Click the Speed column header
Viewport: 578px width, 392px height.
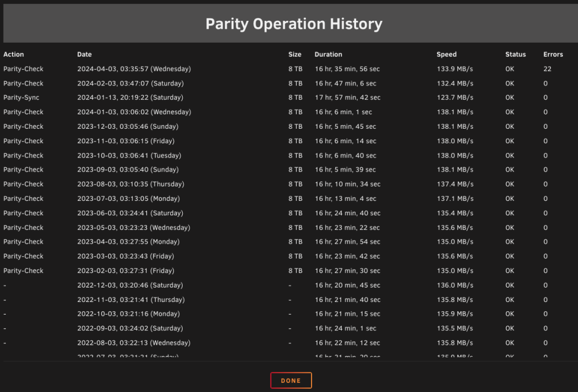click(446, 54)
